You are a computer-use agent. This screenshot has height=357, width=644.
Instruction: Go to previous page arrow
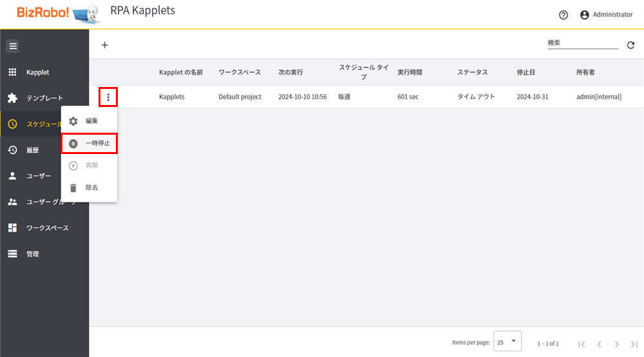click(599, 344)
